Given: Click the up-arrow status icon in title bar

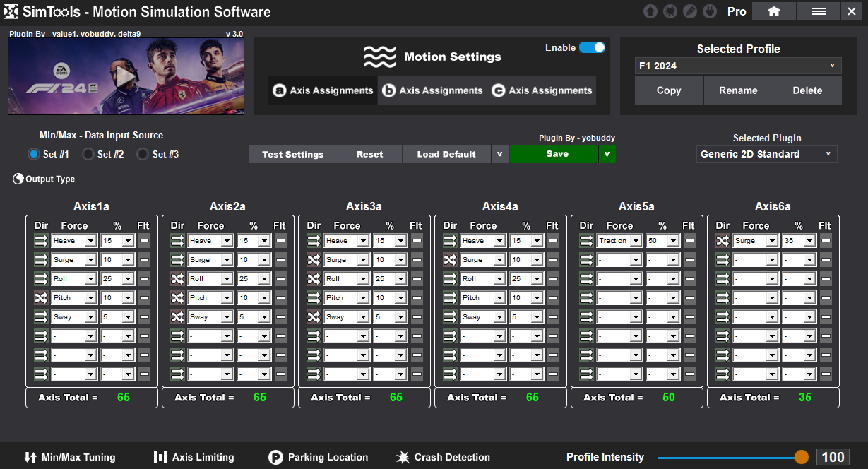Looking at the screenshot, I should pyautogui.click(x=650, y=11).
